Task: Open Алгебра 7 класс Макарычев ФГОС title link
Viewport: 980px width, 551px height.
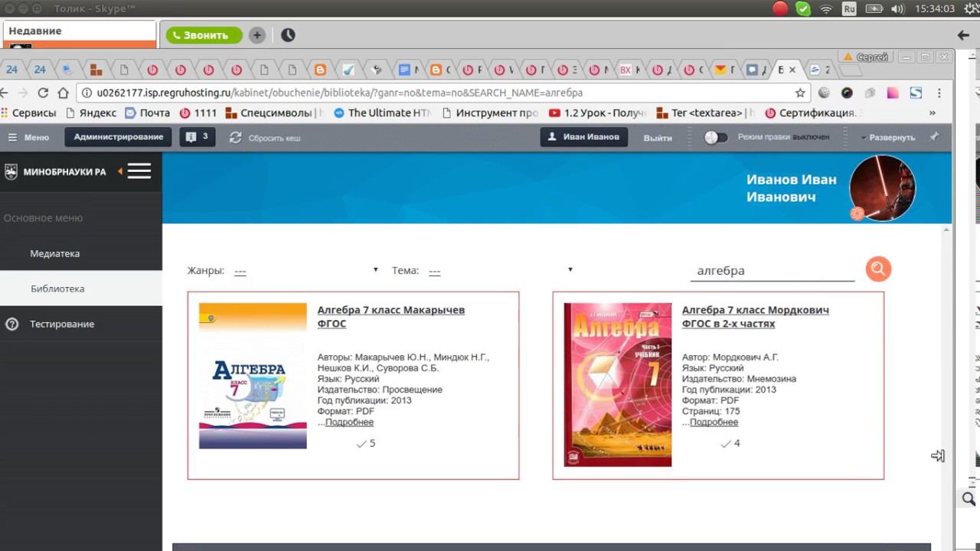Action: coord(391,317)
